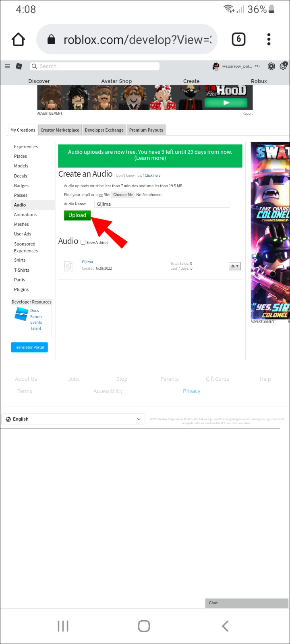Expand the English language dropdown
The width and height of the screenshot is (290, 644).
(x=73, y=419)
